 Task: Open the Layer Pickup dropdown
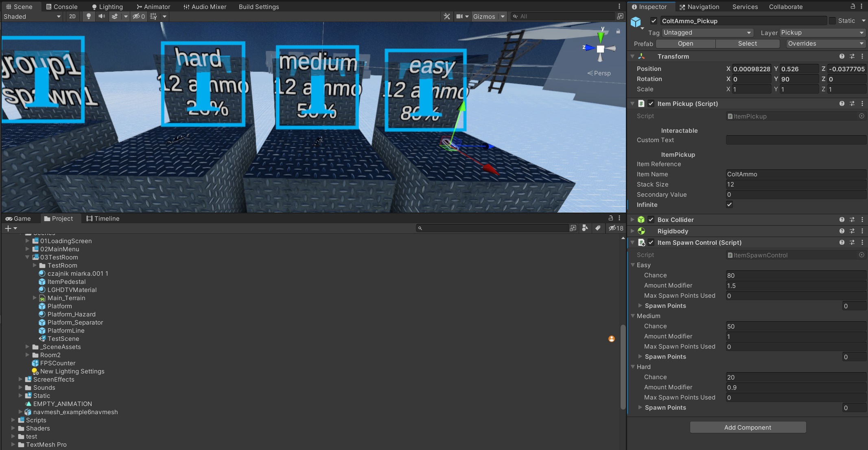tap(822, 33)
